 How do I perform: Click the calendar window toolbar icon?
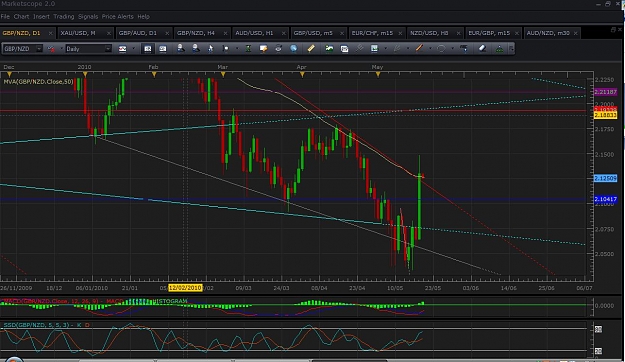pos(344,48)
